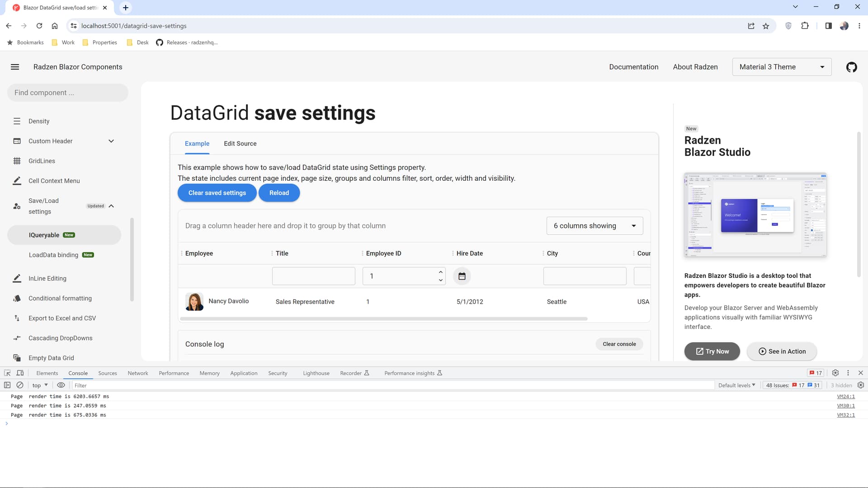Click Nancy Davolio's photo thumbnail
Screen dimensions: 868x488
tap(194, 301)
